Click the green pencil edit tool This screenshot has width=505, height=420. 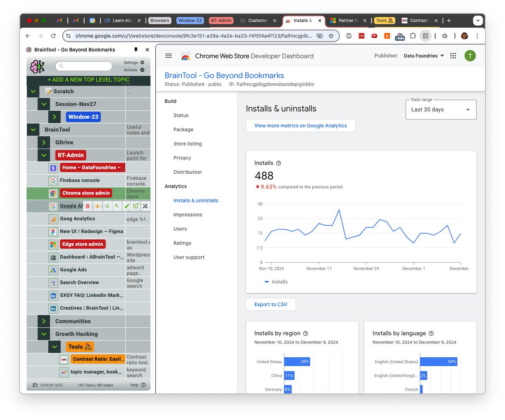[x=127, y=206]
